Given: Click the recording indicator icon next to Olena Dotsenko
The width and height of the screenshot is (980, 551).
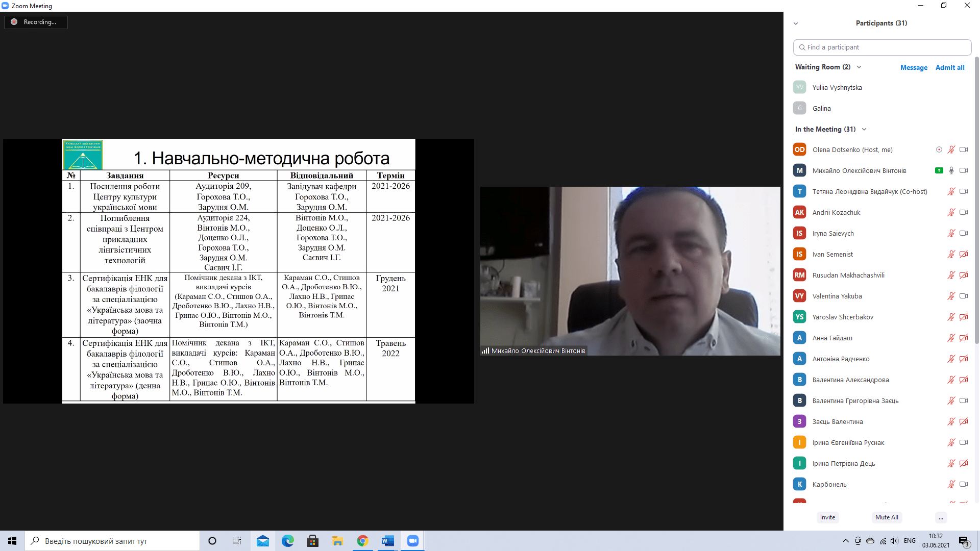Looking at the screenshot, I should (939, 149).
